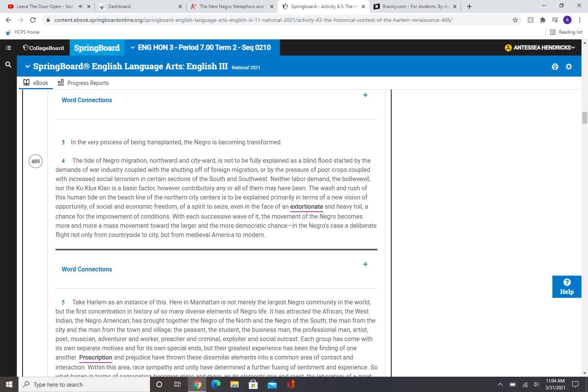Open the Windows Start menu
588x392 pixels.
(x=9, y=384)
